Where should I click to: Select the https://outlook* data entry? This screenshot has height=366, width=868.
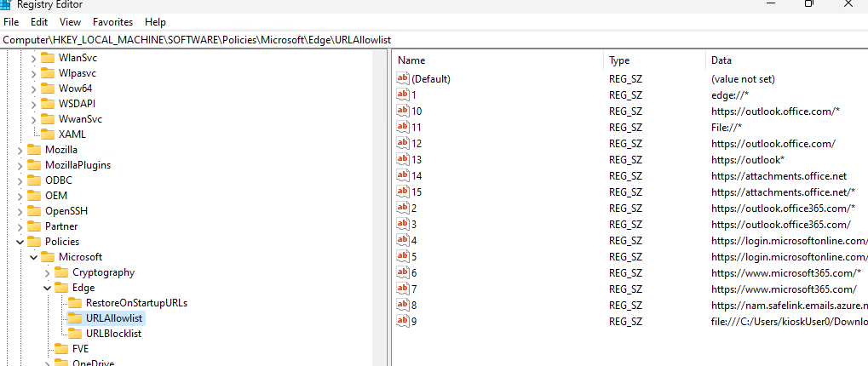click(x=748, y=159)
